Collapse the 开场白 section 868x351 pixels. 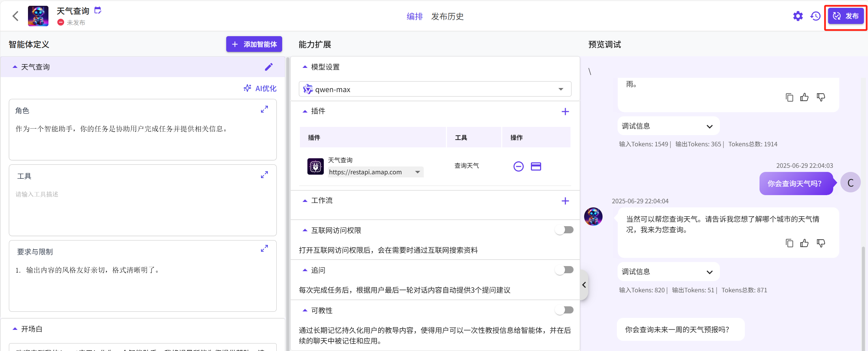coord(15,329)
